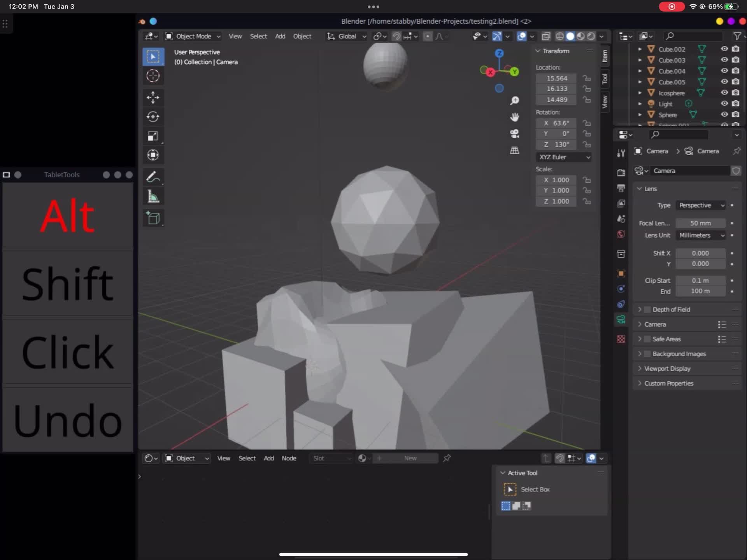The height and width of the screenshot is (560, 747).
Task: Toggle visibility of Icosphere in outliner
Action: pyautogui.click(x=724, y=93)
